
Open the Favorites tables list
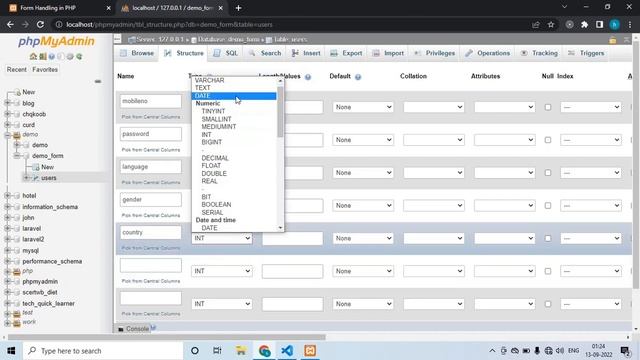pyautogui.click(x=45, y=70)
